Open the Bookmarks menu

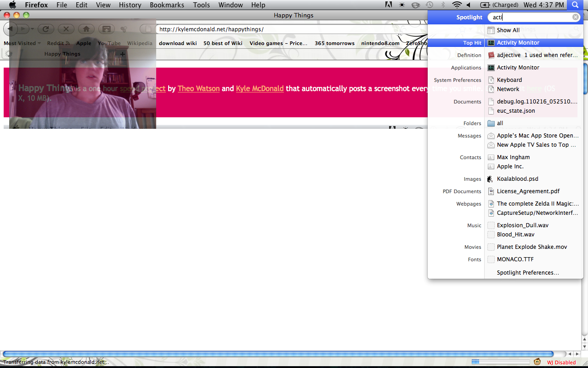(167, 5)
